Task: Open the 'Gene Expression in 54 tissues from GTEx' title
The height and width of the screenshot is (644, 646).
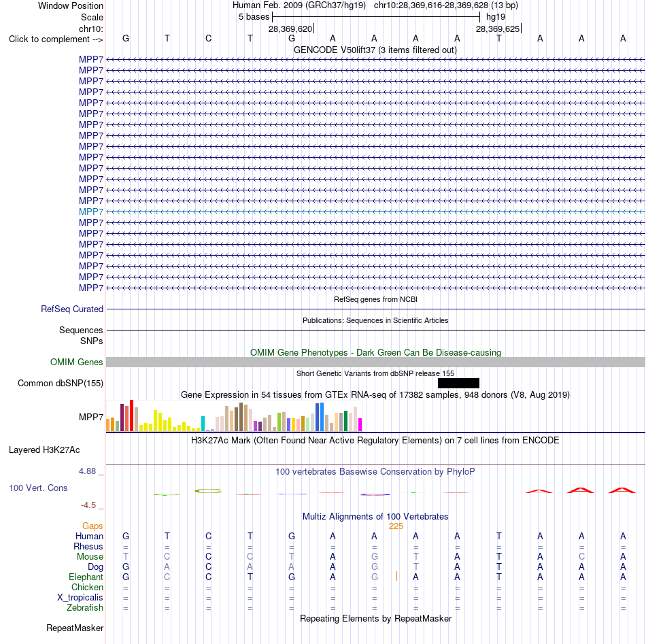Action: [375, 394]
